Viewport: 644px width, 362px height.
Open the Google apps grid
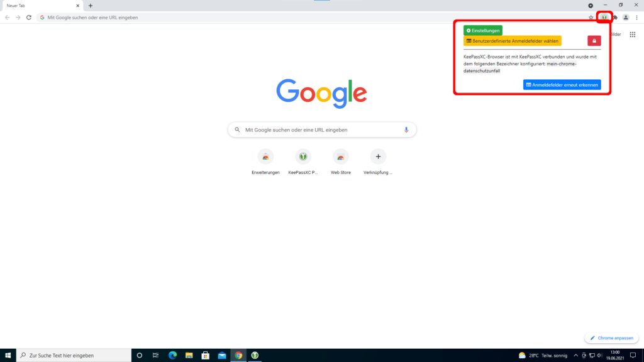click(x=633, y=35)
